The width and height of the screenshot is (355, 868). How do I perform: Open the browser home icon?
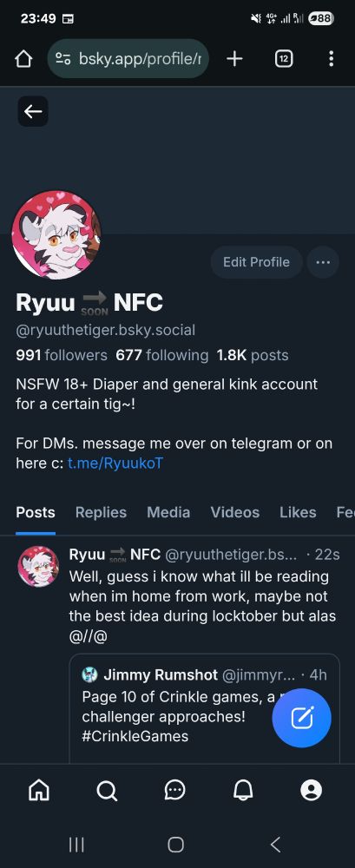(x=23, y=59)
